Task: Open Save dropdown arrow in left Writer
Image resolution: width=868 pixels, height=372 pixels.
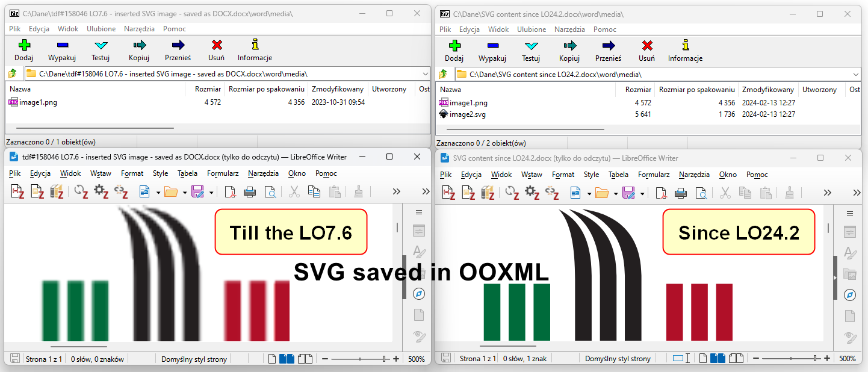Action: click(212, 193)
